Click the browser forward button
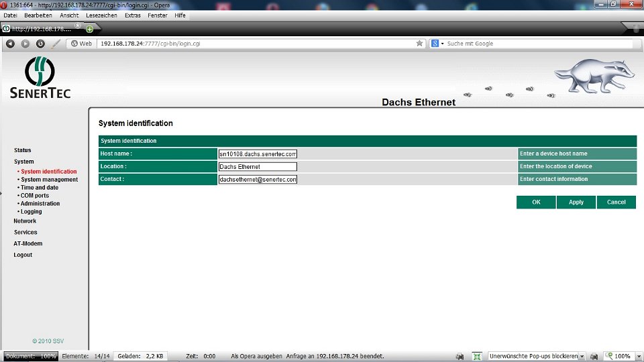This screenshot has height=362, width=644. click(x=25, y=44)
